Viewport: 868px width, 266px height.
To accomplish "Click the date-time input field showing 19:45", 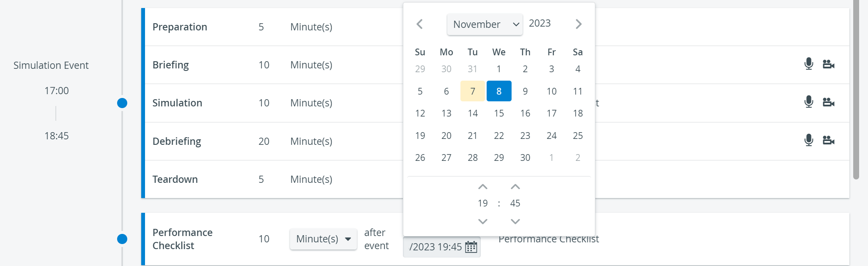I will click(442, 247).
